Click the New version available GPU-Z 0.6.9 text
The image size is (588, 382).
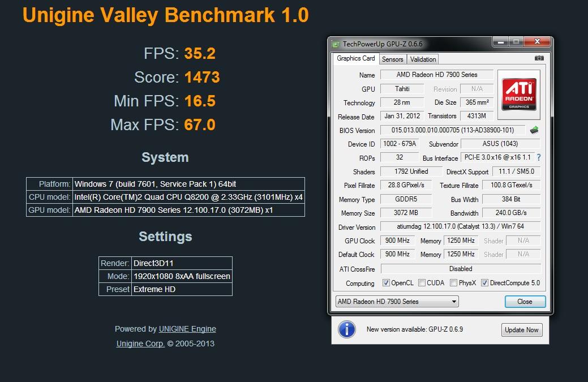point(415,329)
